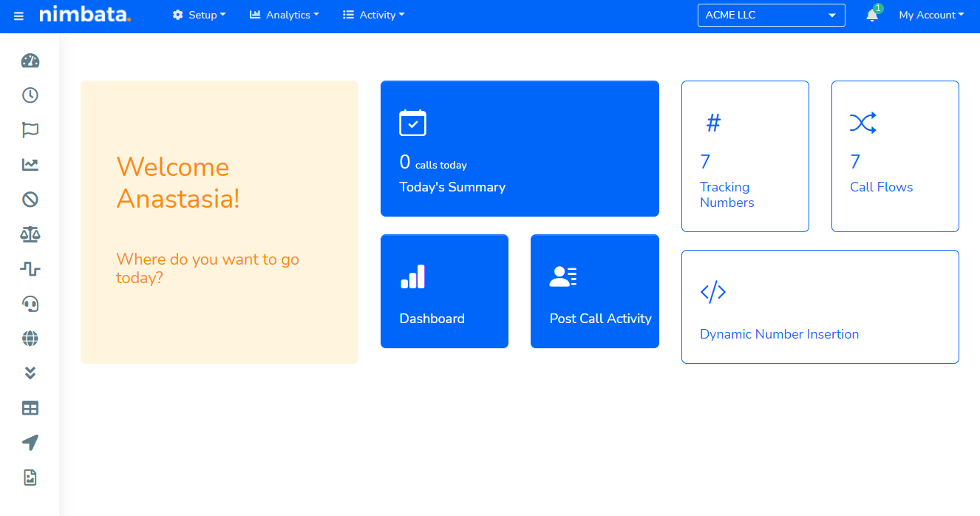The width and height of the screenshot is (980, 516).
Task: Open the table grid sidebar icon
Action: 30,408
